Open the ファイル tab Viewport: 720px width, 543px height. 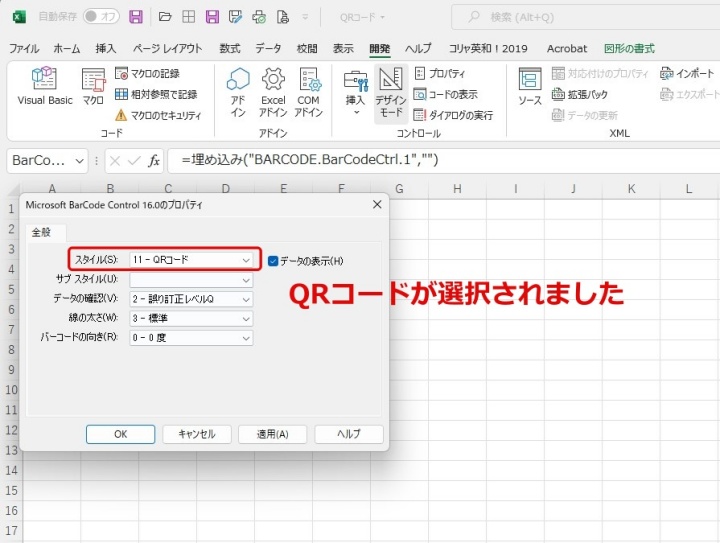24,48
